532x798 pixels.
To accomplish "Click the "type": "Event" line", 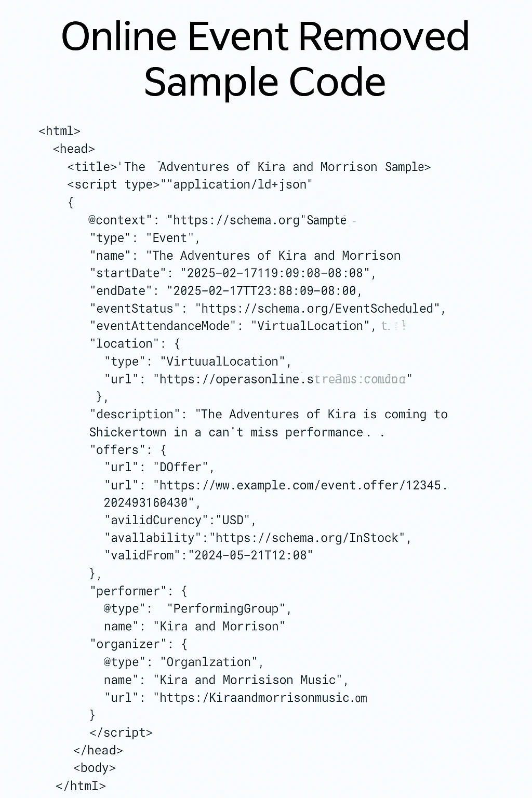I will point(145,238).
